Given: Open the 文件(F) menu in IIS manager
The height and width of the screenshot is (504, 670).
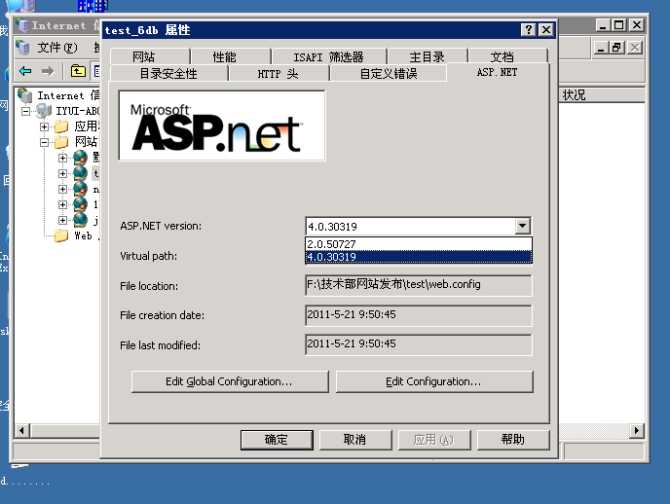Looking at the screenshot, I should point(57,47).
